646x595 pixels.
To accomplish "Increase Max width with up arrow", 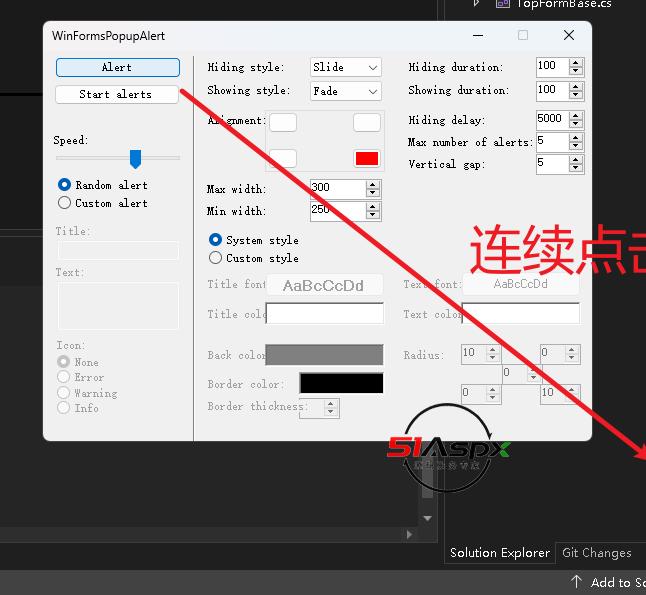I will [373, 185].
